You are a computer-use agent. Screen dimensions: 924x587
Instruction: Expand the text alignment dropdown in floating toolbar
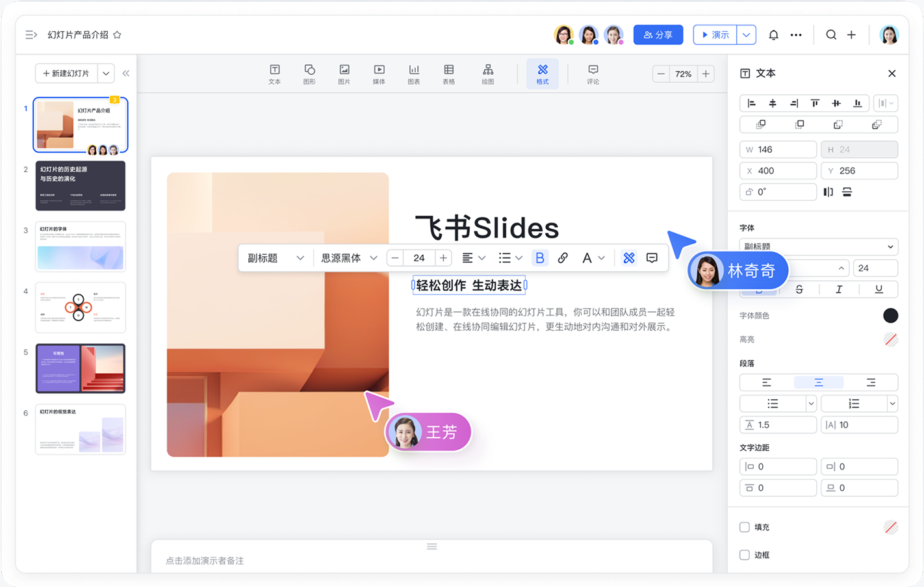(x=481, y=258)
